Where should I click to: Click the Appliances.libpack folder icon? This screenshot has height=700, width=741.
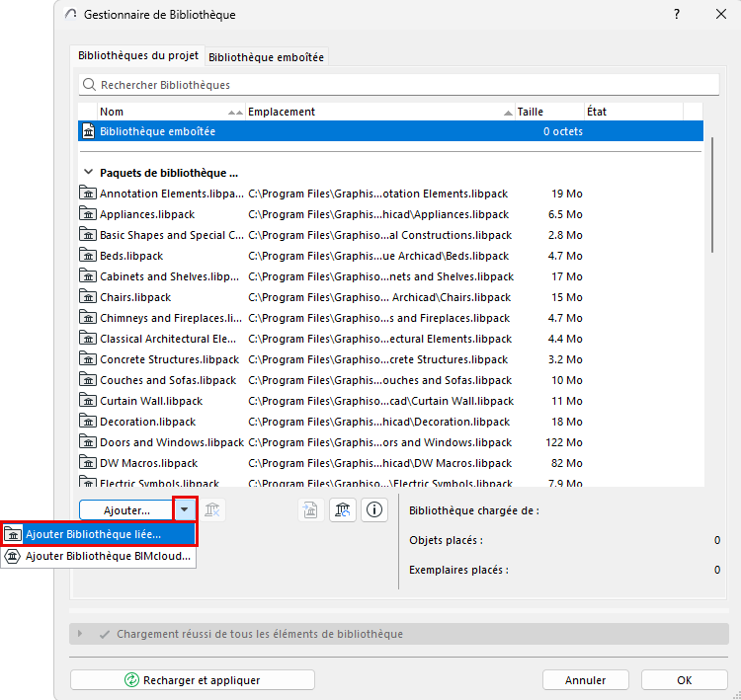click(87, 213)
